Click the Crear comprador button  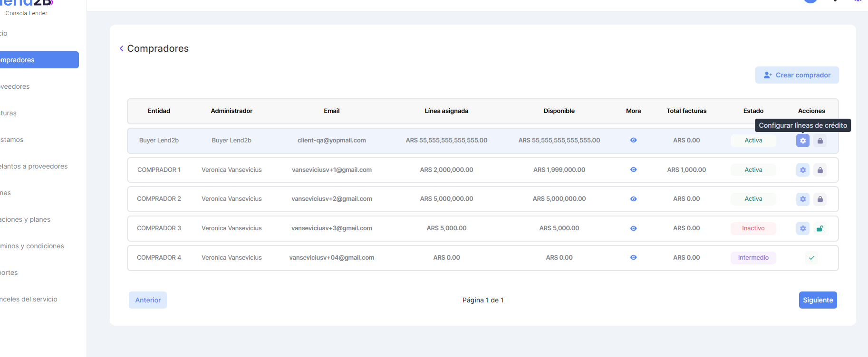click(x=797, y=75)
